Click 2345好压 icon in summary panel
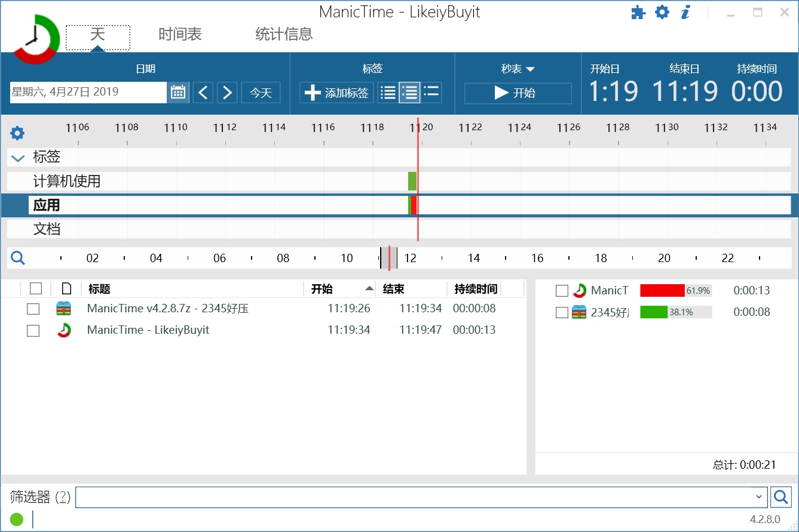This screenshot has width=799, height=532. point(579,312)
